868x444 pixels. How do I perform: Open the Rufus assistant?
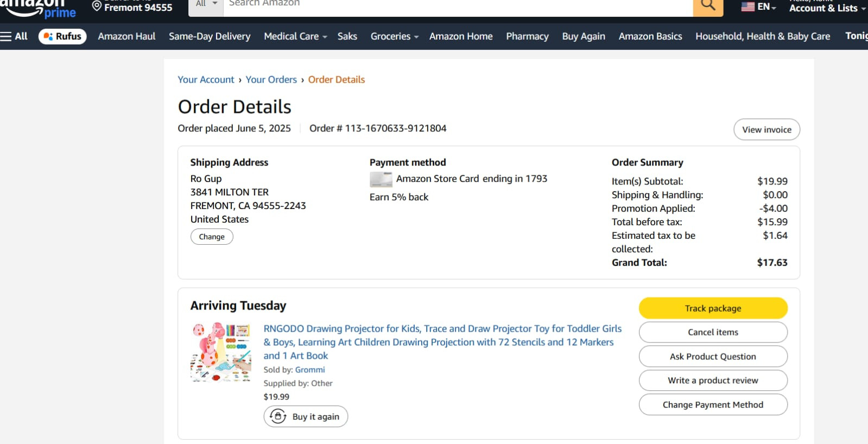click(62, 36)
